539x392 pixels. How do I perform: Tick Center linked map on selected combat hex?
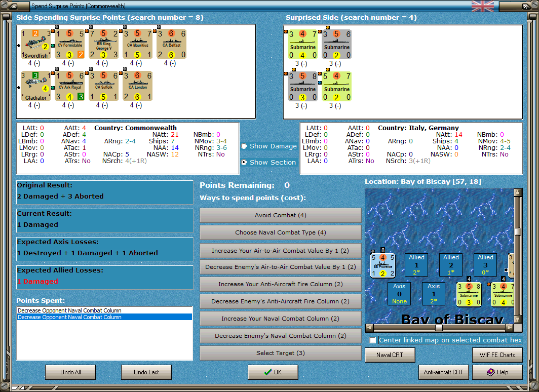373,340
